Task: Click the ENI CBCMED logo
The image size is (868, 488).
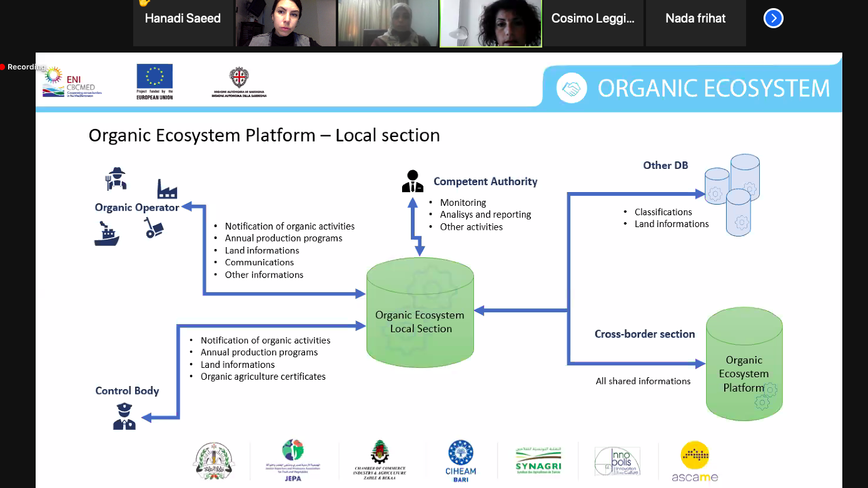Action: (72, 82)
